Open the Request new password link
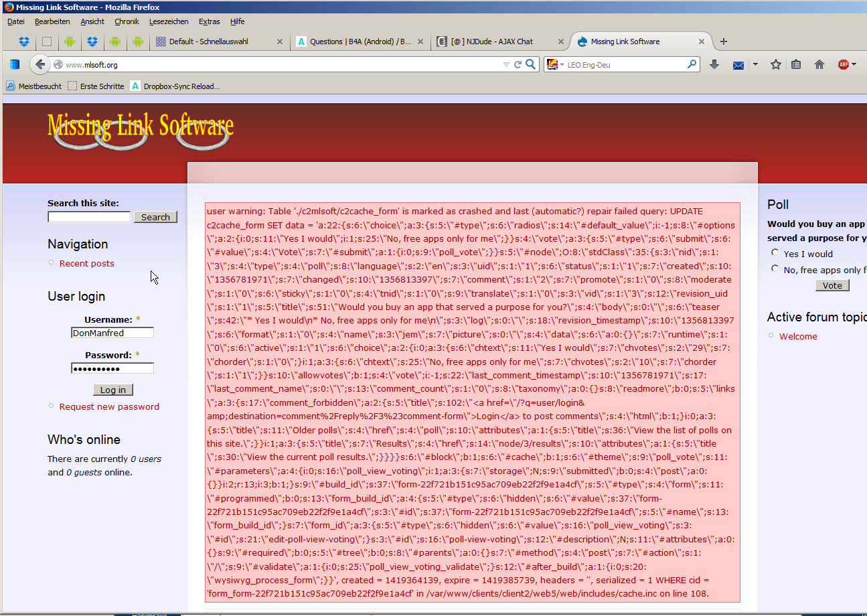Viewport: 867px width, 616px height. click(x=109, y=406)
